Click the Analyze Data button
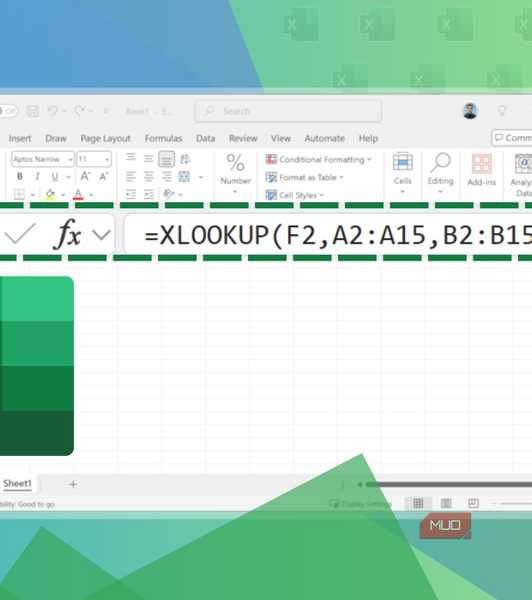 click(521, 175)
